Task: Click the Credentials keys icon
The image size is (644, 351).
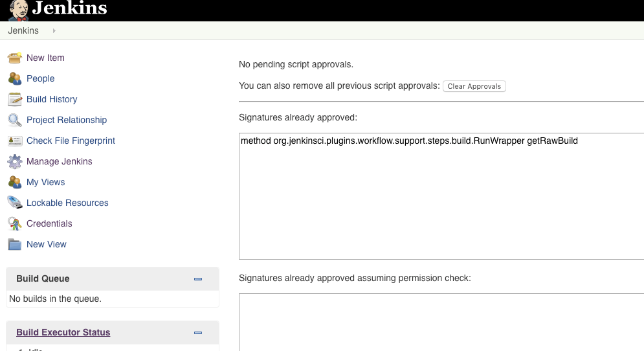Action: (x=15, y=223)
